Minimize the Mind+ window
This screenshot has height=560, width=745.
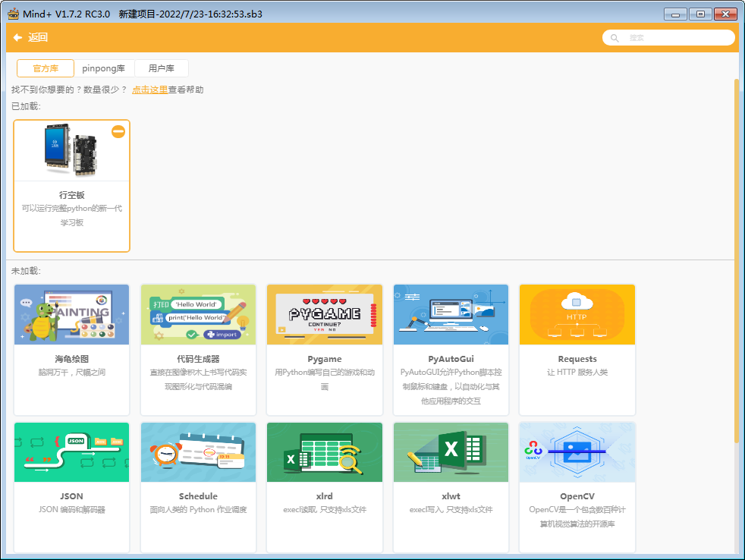tap(675, 14)
